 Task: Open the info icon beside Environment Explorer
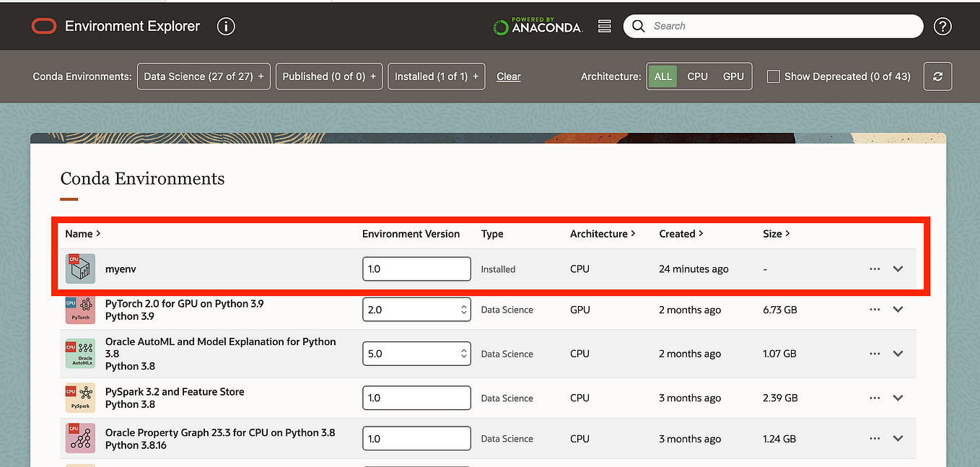pos(226,27)
